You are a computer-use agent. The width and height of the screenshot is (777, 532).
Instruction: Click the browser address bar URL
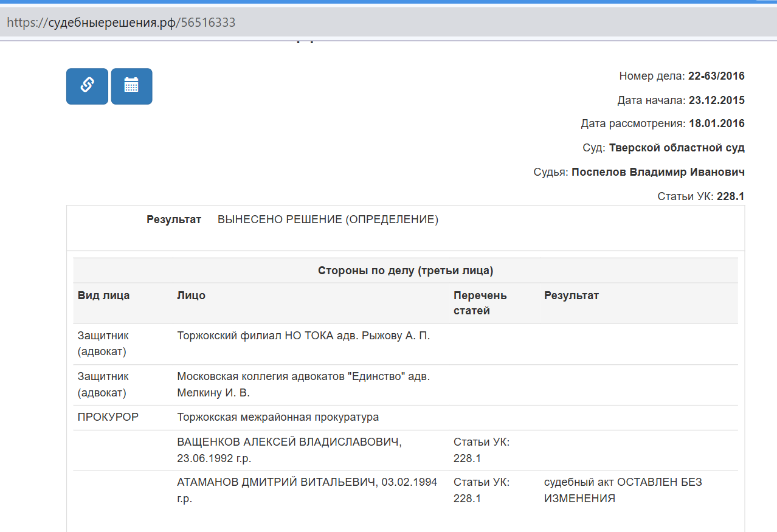[x=121, y=22]
